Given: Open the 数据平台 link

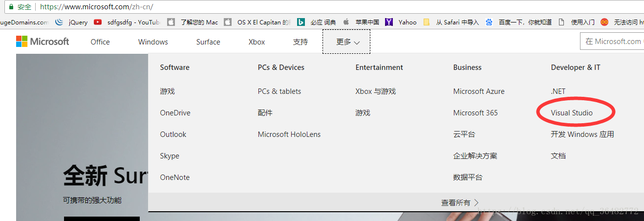Looking at the screenshot, I should point(468,177).
